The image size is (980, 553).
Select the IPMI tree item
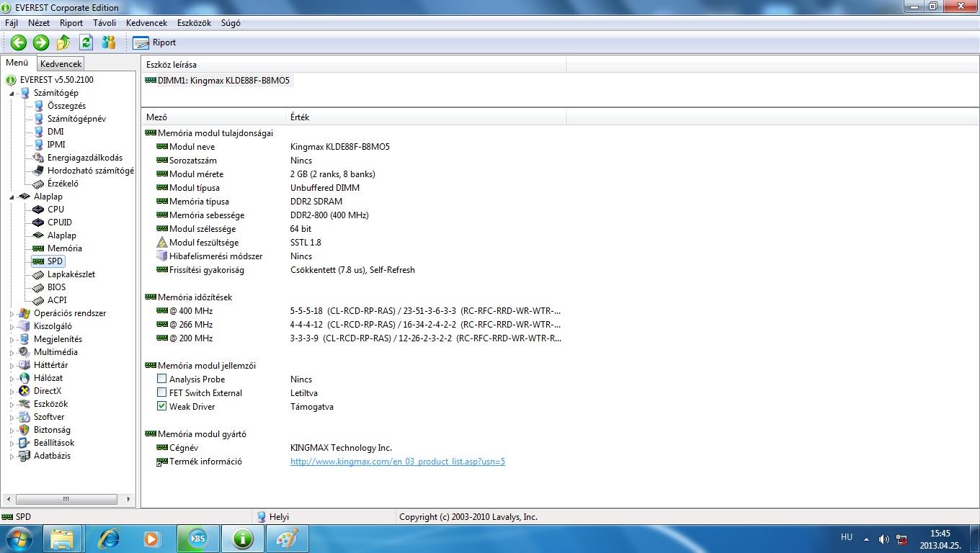pos(56,145)
